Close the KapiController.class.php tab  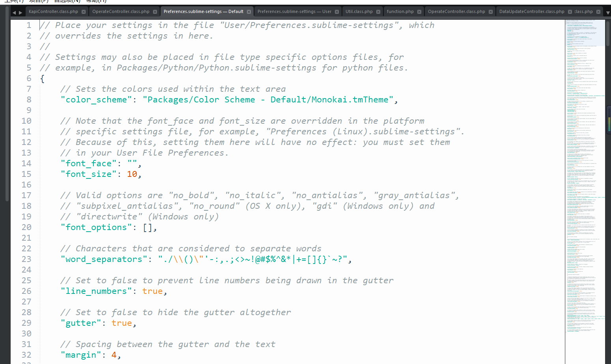coord(84,12)
